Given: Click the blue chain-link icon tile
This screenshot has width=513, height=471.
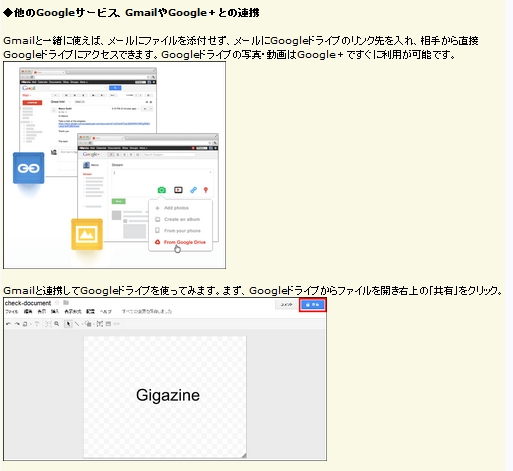Looking at the screenshot, I should coord(29,168).
